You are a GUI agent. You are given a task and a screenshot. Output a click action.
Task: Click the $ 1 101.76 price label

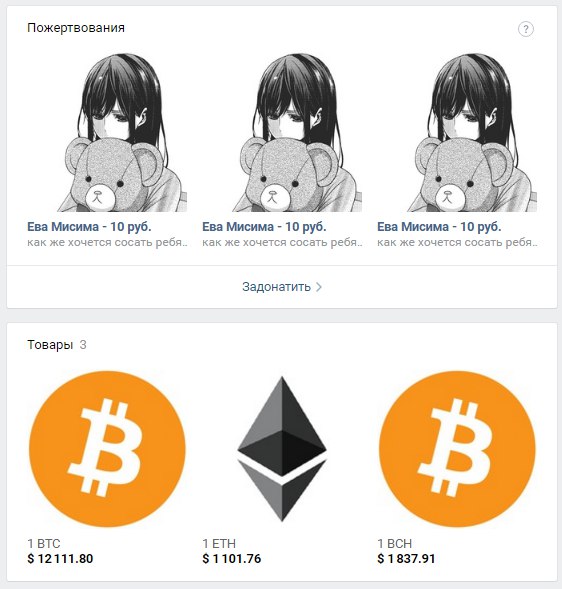pos(231,559)
